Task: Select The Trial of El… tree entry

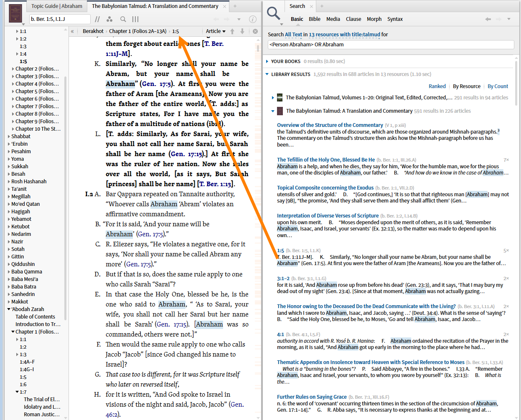Action: (x=42, y=400)
